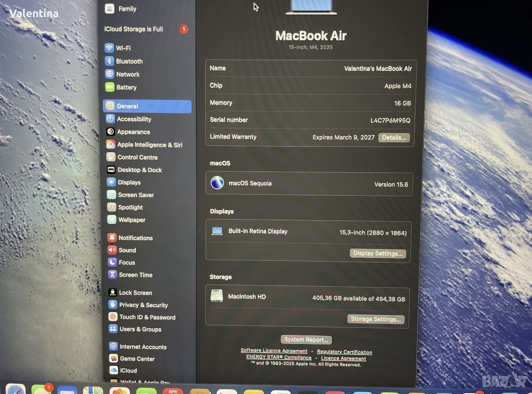This screenshot has height=394, width=532.
Task: Open Calendar icon showing APR in Dock
Action: (173, 391)
